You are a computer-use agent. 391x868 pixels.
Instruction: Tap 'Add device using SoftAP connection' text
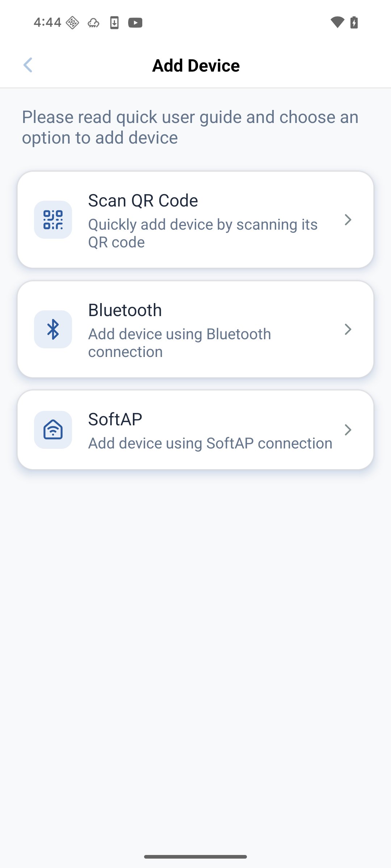click(210, 443)
